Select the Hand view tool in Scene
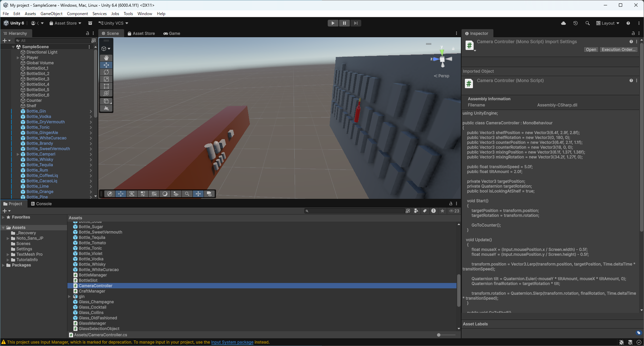644x346 pixels. pos(106,58)
